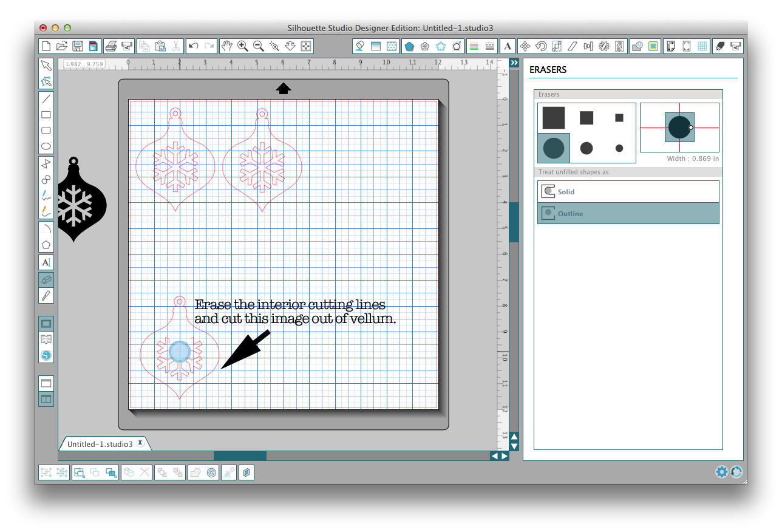This screenshot has width=782, height=532.
Task: Open the Move panel icon
Action: pos(525,46)
